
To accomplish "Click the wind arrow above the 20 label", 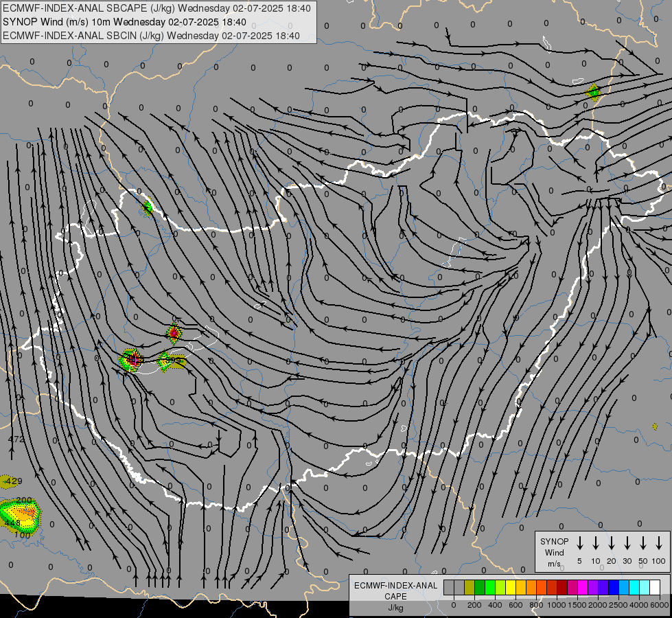I will (612, 542).
